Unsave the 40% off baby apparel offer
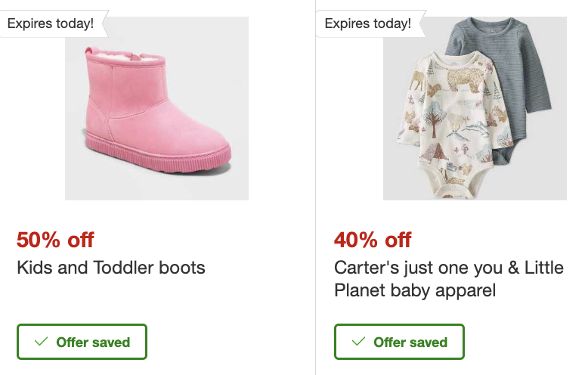 [399, 342]
